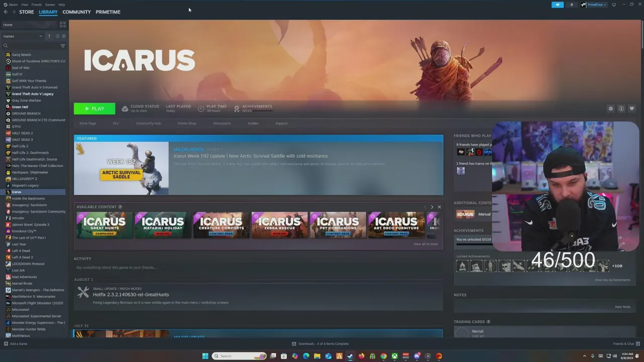Open advanced filters next to search
This screenshot has height=362, width=644.
(63, 46)
